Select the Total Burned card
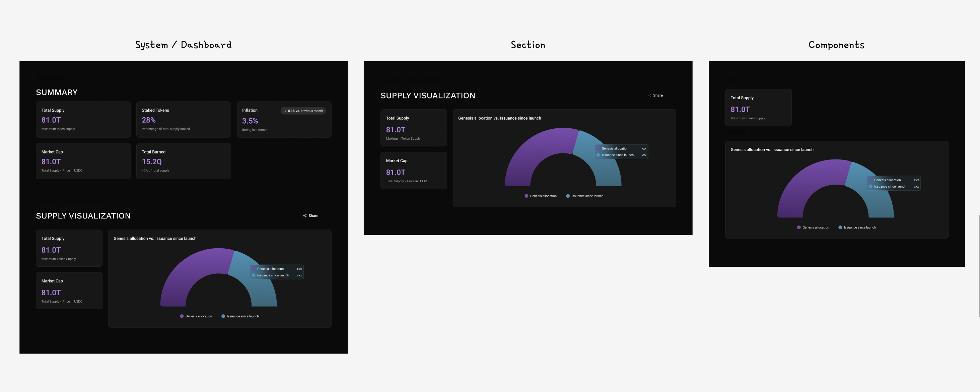The height and width of the screenshot is (392, 980). click(184, 161)
